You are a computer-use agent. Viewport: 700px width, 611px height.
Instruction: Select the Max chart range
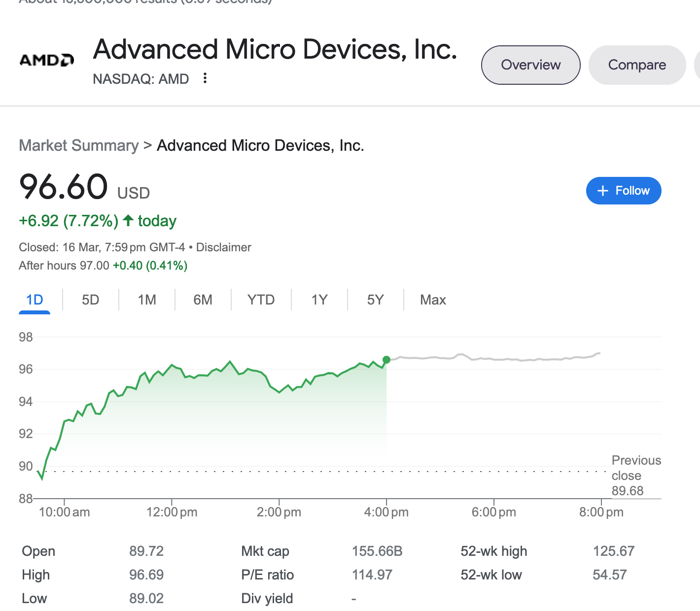tap(433, 300)
